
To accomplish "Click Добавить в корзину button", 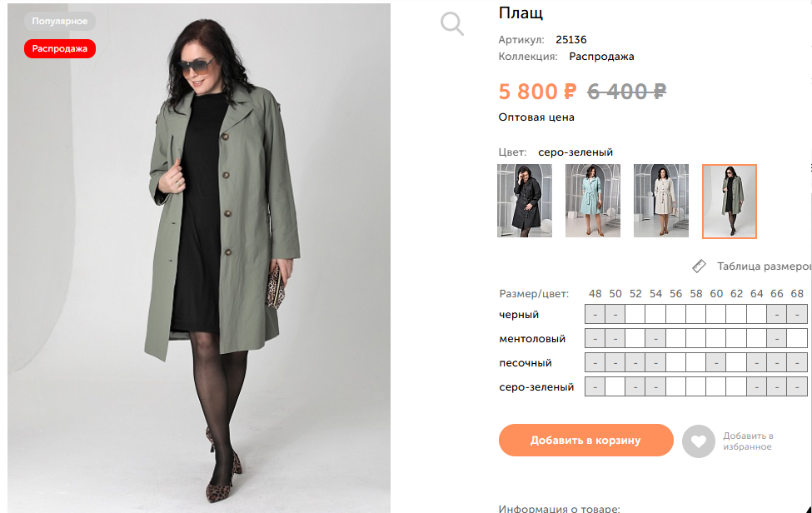I will pos(585,440).
